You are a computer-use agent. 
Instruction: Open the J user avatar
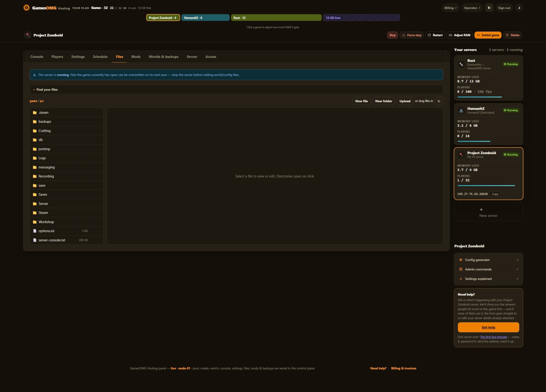pos(519,8)
